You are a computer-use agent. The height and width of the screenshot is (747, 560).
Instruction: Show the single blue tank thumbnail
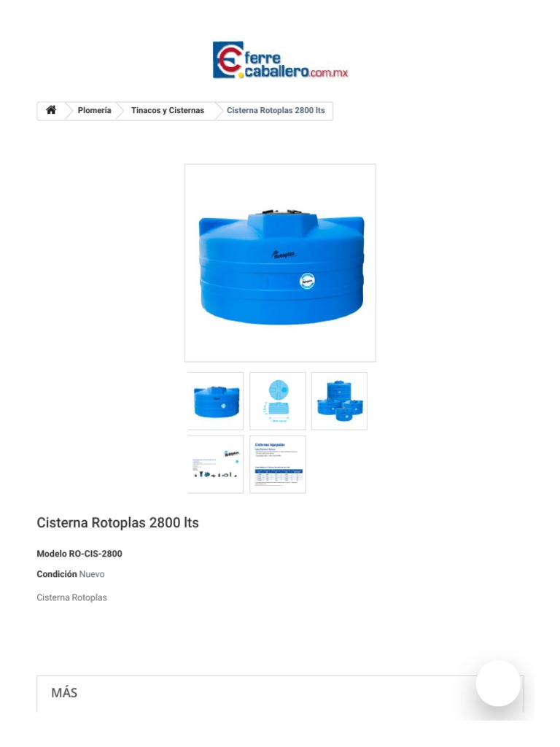click(x=216, y=401)
